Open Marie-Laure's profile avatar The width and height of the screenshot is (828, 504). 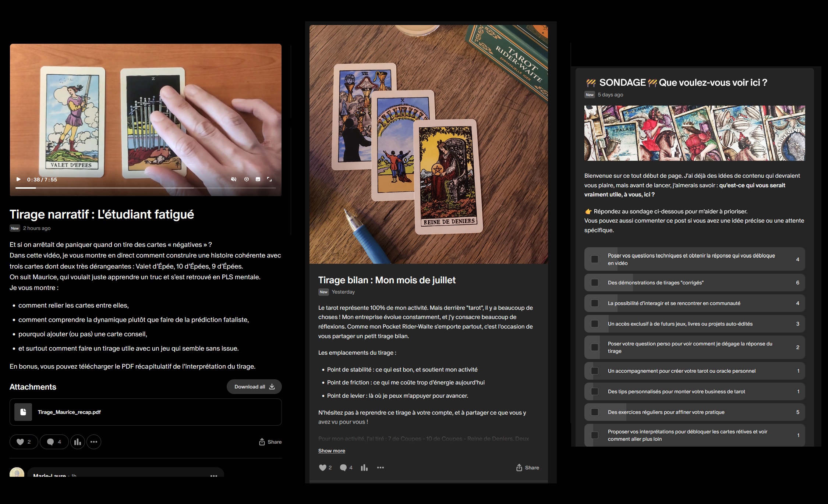coord(17,472)
